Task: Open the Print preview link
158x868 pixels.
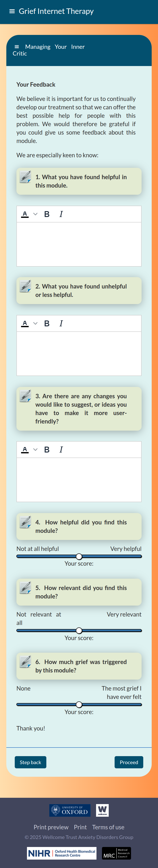Action: point(51,827)
